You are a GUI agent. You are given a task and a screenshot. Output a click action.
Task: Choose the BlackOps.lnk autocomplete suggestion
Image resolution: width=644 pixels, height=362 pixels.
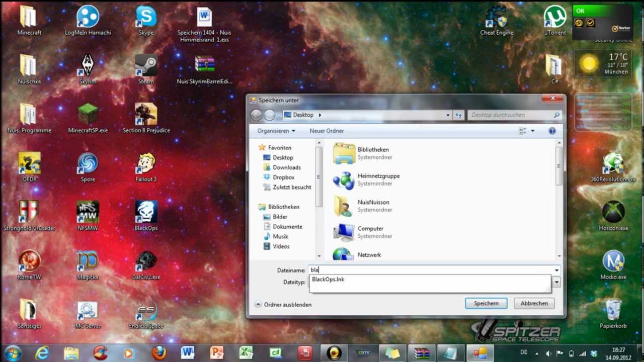pos(430,280)
